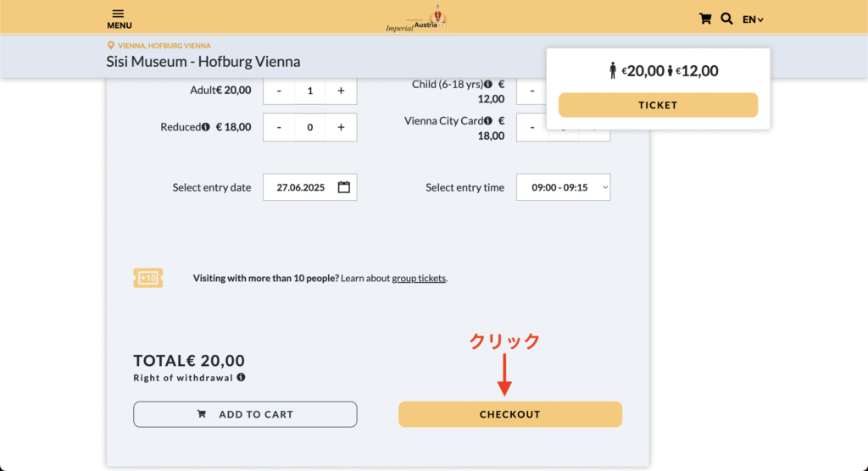Viewport: 868px width, 471px height.
Task: Click the ADD TO CART button
Action: click(245, 414)
